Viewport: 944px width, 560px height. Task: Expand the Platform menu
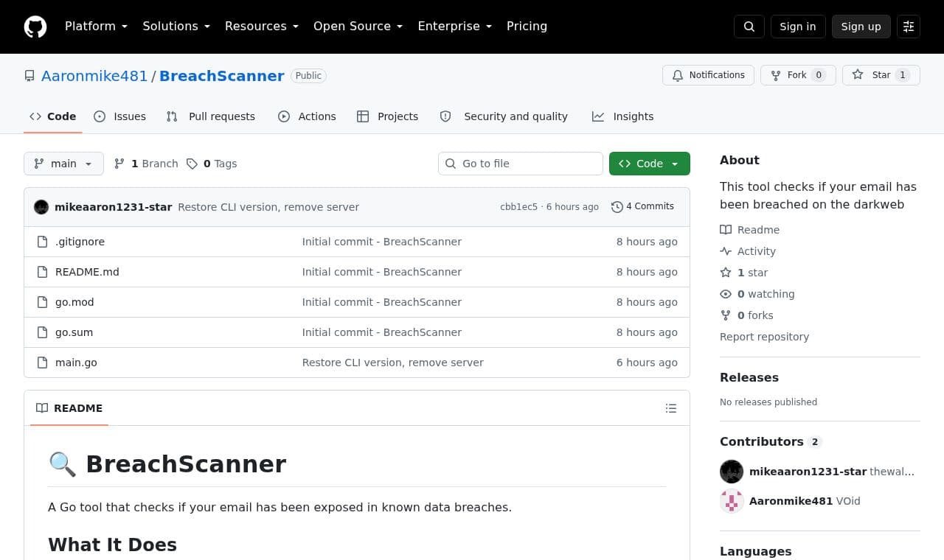[x=96, y=27]
